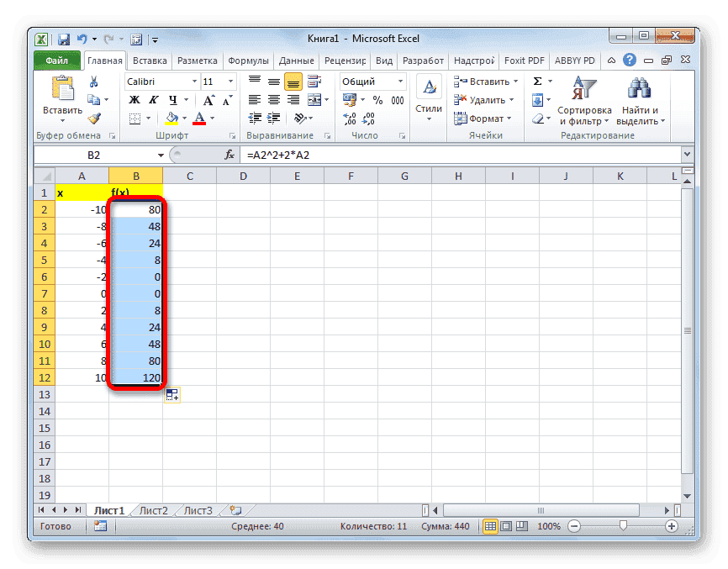Open the Name Box dropdown arrow
The height and width of the screenshot is (569, 728).
tap(161, 155)
